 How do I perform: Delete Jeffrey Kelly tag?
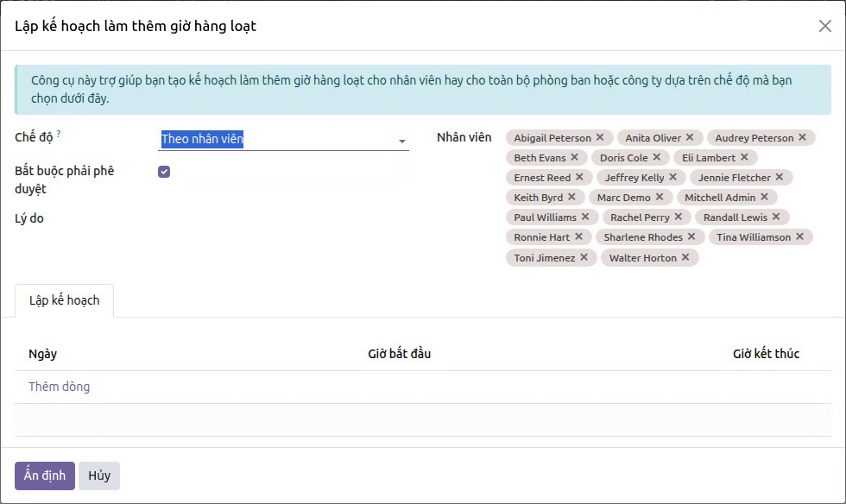(672, 177)
